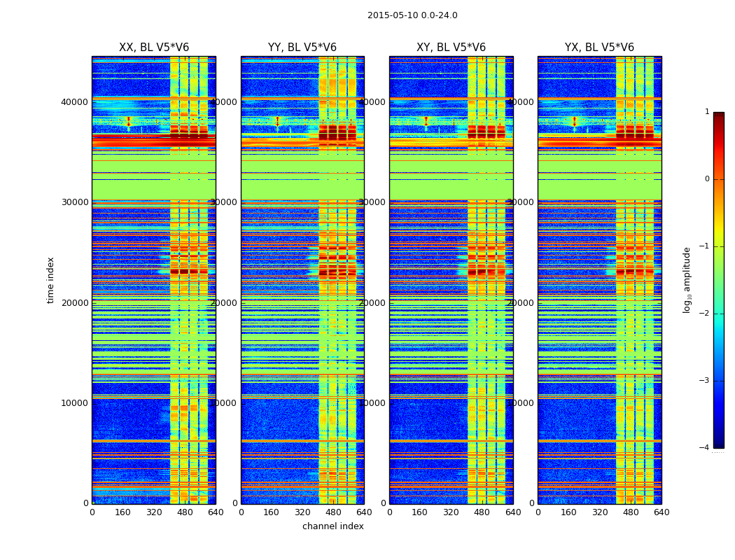Click the 2015-05-10 0.0-24.0 figure title
This screenshot has height=560, width=735.
(x=412, y=15)
